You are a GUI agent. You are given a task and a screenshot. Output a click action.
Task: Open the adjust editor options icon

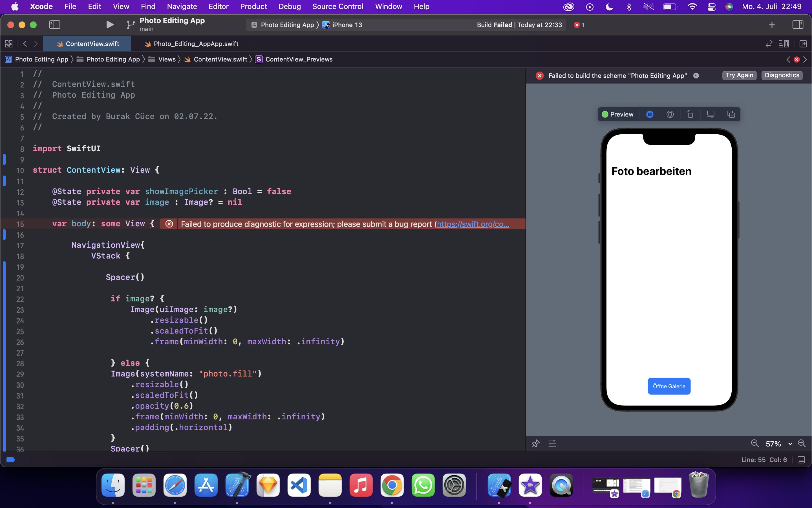[x=784, y=44]
